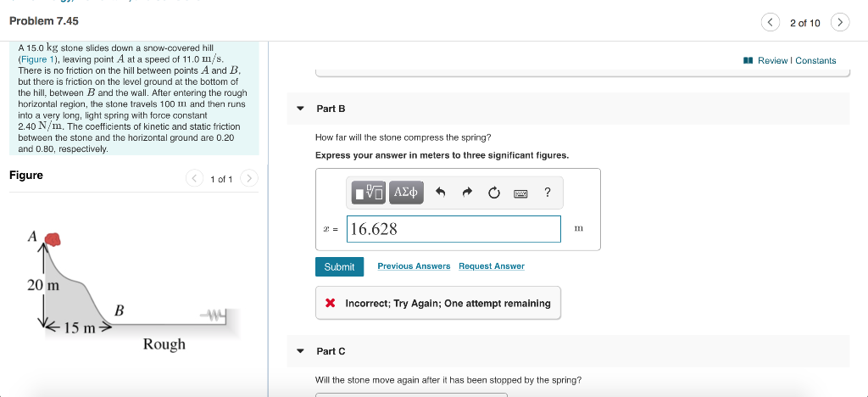Click the 'x =' label before answer field
The width and height of the screenshot is (868, 397).
click(331, 229)
